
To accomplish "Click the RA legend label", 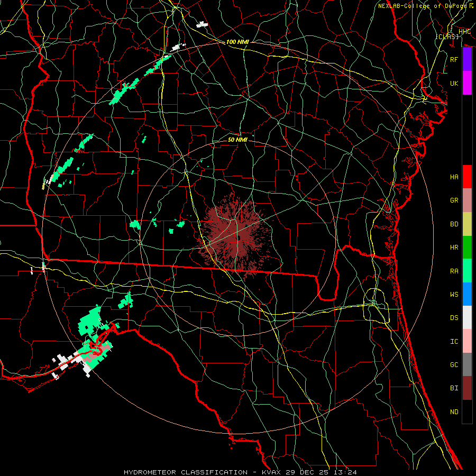I will coord(454,271).
